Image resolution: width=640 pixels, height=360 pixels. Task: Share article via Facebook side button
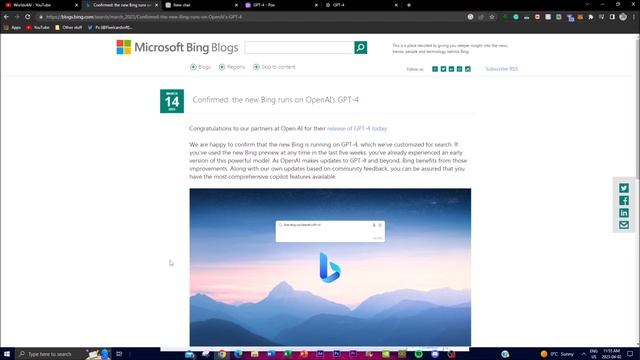[x=624, y=200]
